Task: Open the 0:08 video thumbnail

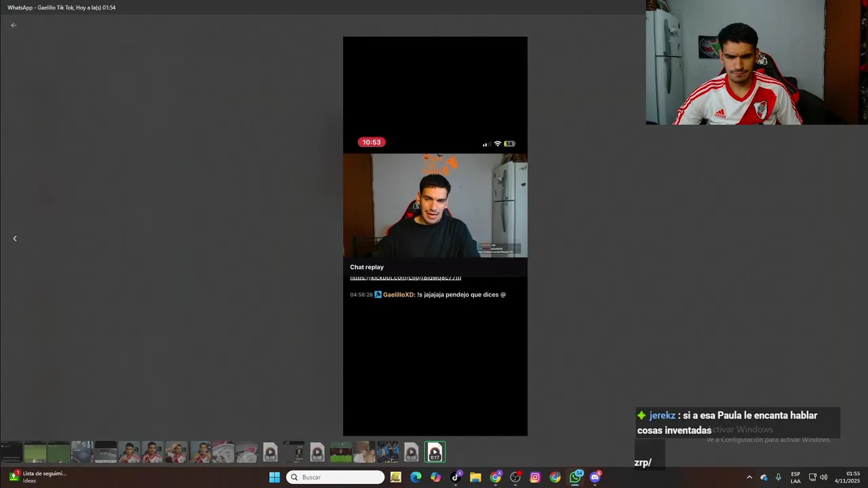Action: pyautogui.click(x=317, y=452)
